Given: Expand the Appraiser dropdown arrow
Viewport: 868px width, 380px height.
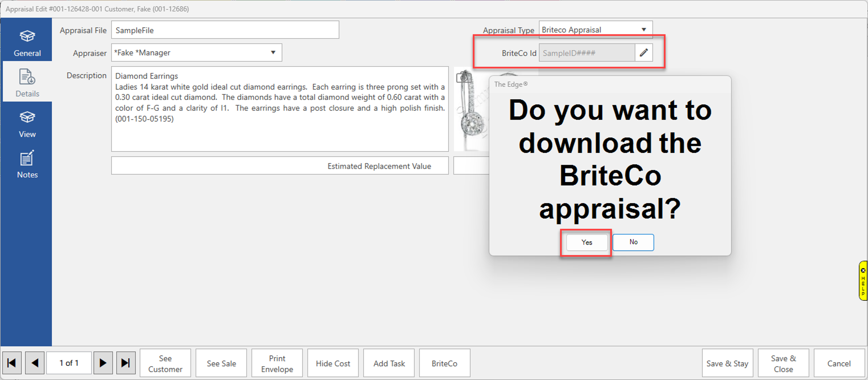Looking at the screenshot, I should pos(273,52).
